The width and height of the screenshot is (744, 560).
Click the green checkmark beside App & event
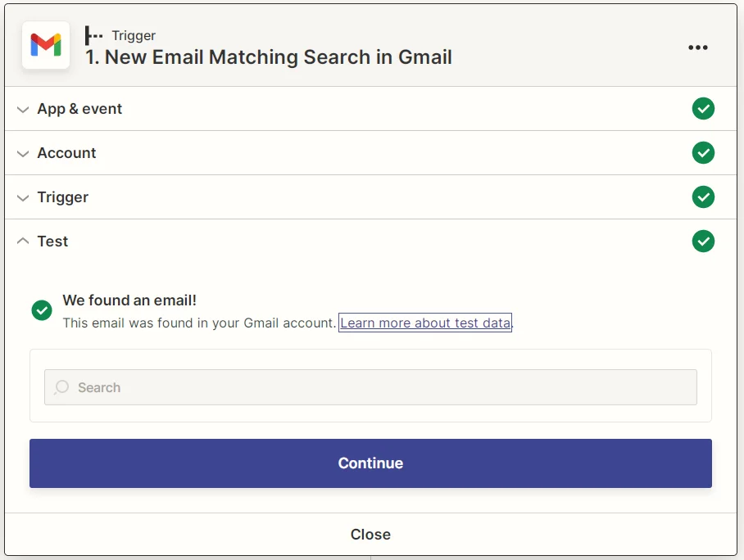[703, 108]
